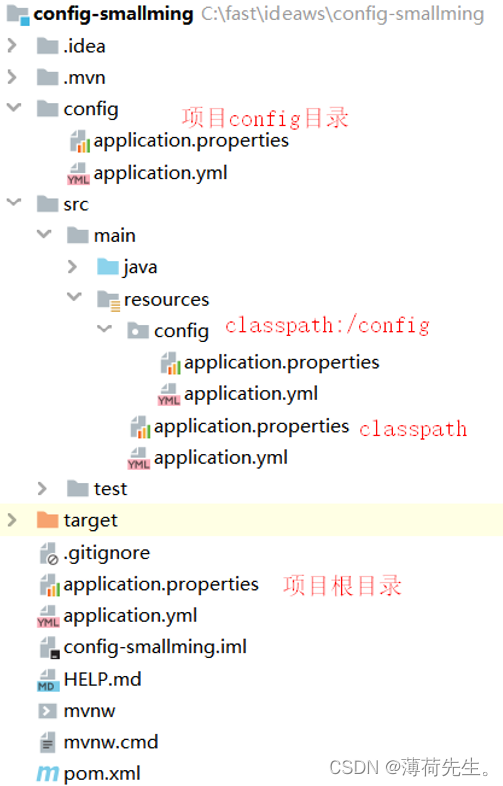Collapse the resources config folder arrow

(104, 329)
